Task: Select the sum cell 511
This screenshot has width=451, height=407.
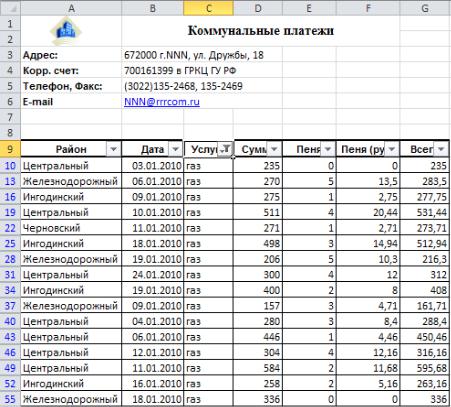Action: tap(258, 212)
